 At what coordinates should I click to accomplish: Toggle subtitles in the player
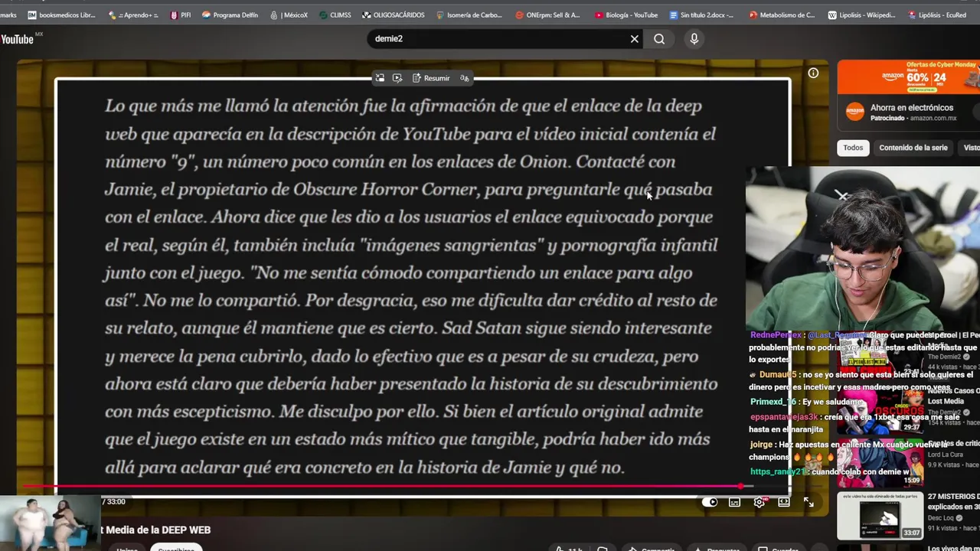pos(734,502)
